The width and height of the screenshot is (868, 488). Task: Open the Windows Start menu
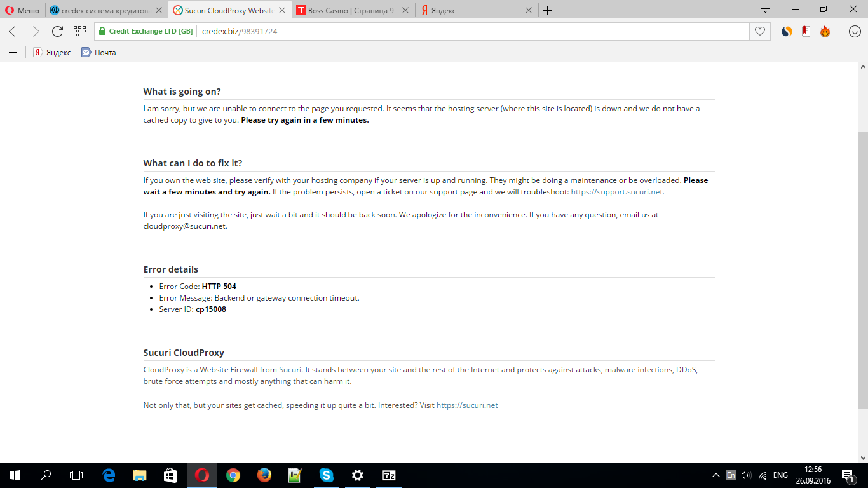15,475
